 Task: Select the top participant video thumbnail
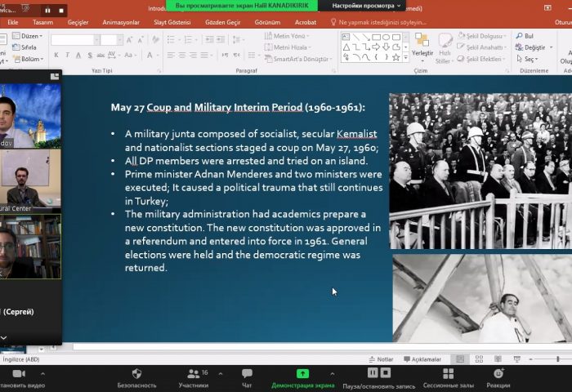30,114
